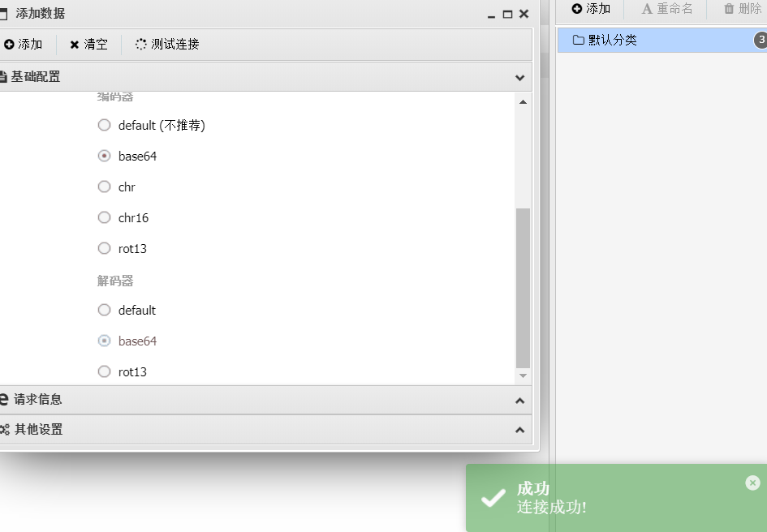Image resolution: width=767 pixels, height=532 pixels.
Task: Open the 其他设置 panel header
Action: 265,430
